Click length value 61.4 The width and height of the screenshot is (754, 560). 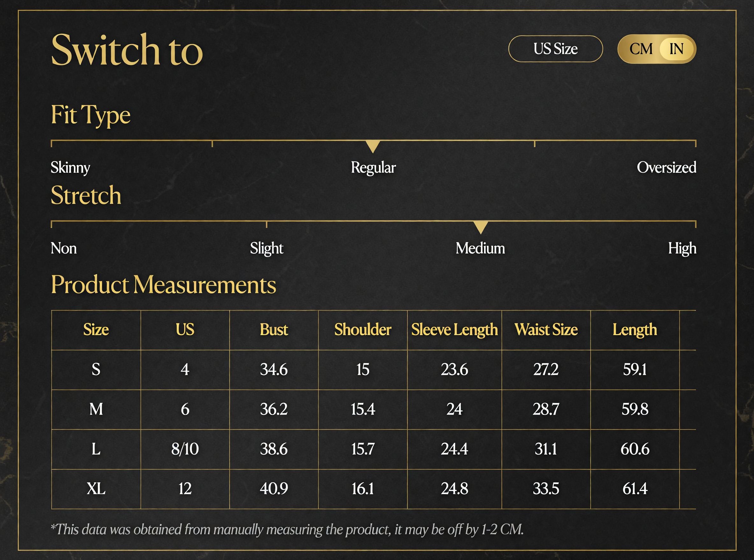[x=635, y=489]
